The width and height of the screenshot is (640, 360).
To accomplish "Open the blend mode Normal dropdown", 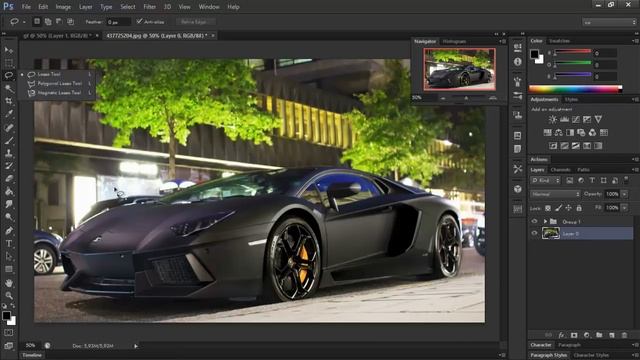I will (555, 194).
